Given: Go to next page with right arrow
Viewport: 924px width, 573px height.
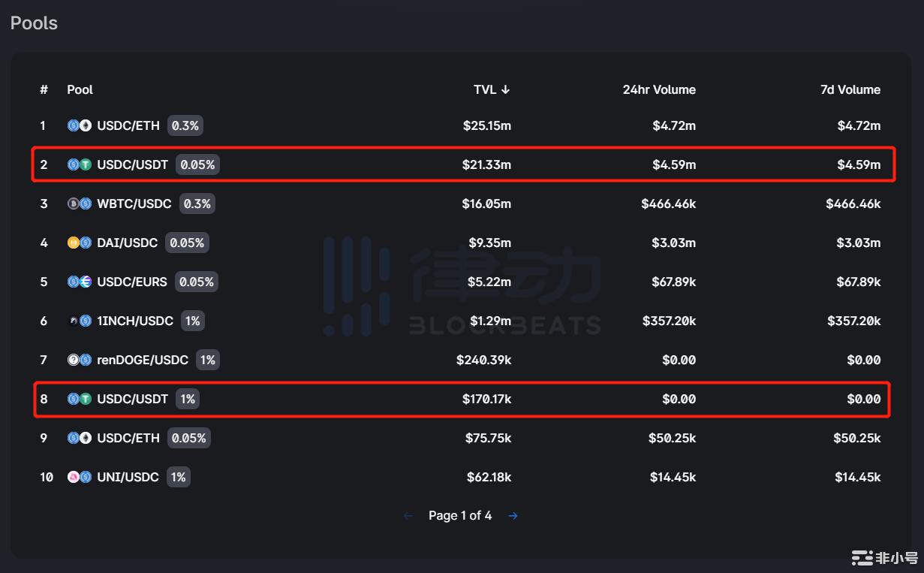Looking at the screenshot, I should click(x=513, y=516).
